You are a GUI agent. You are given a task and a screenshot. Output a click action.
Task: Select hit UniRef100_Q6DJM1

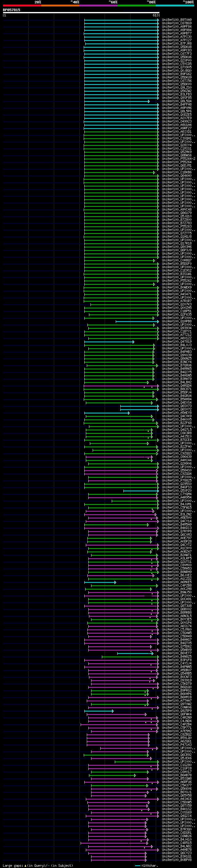tap(177, 165)
